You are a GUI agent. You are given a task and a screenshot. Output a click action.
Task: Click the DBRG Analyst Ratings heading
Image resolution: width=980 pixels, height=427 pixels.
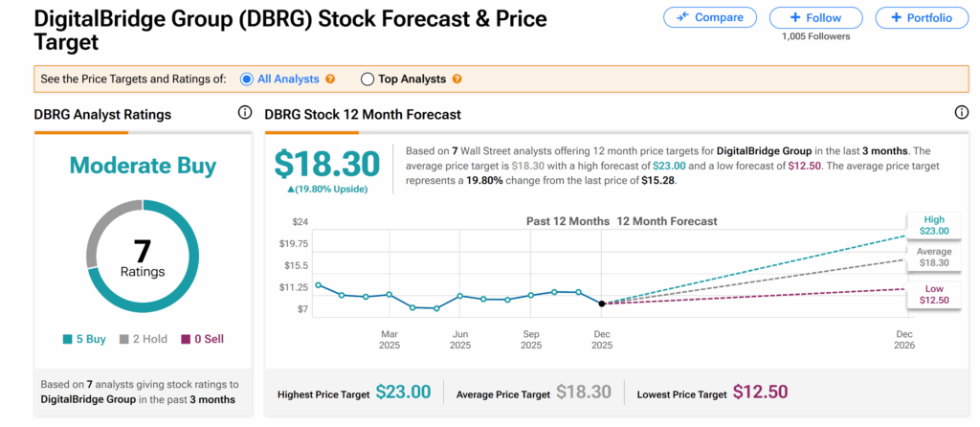[102, 115]
